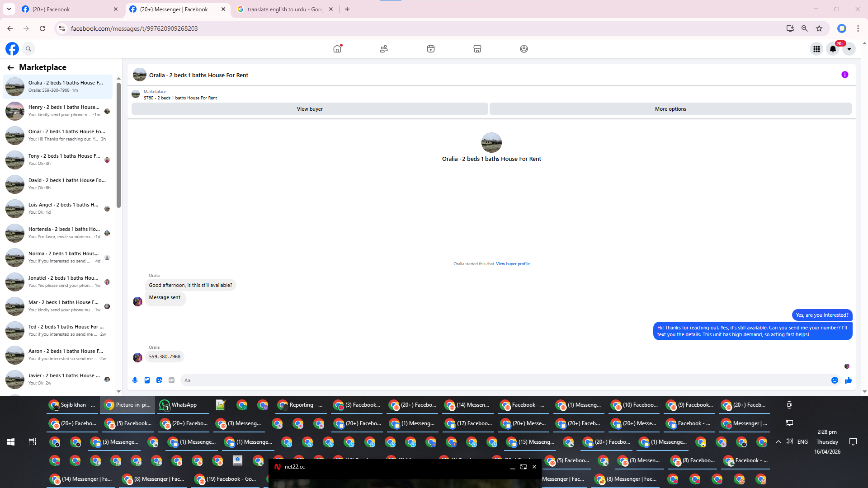Viewport: 868px width, 488px height.
Task: Open the Facebook home feed icon
Action: click(337, 49)
